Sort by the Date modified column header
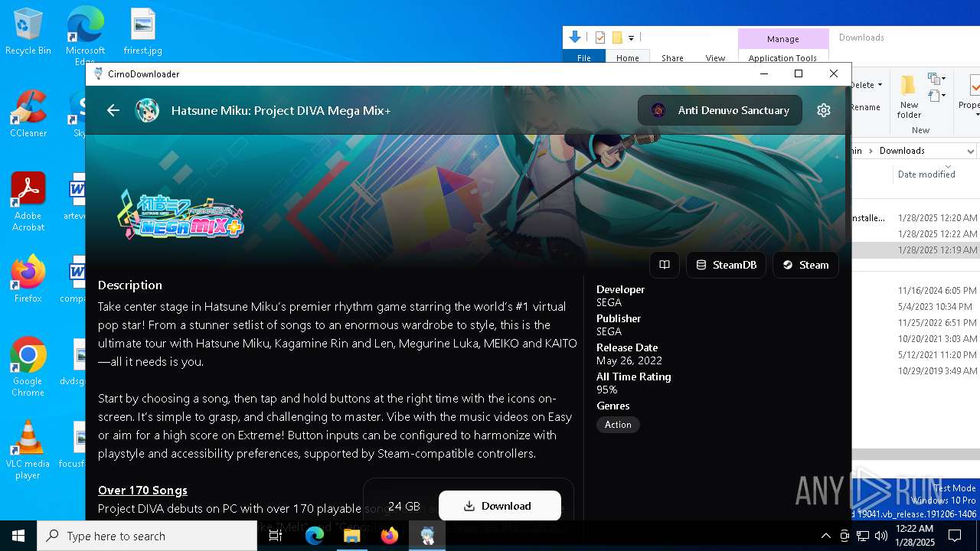 [x=926, y=174]
